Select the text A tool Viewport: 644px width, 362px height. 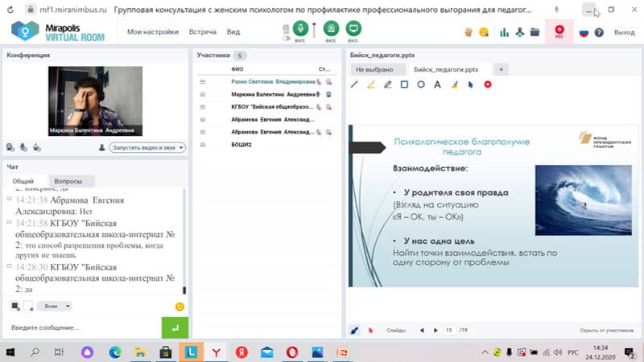tap(437, 84)
